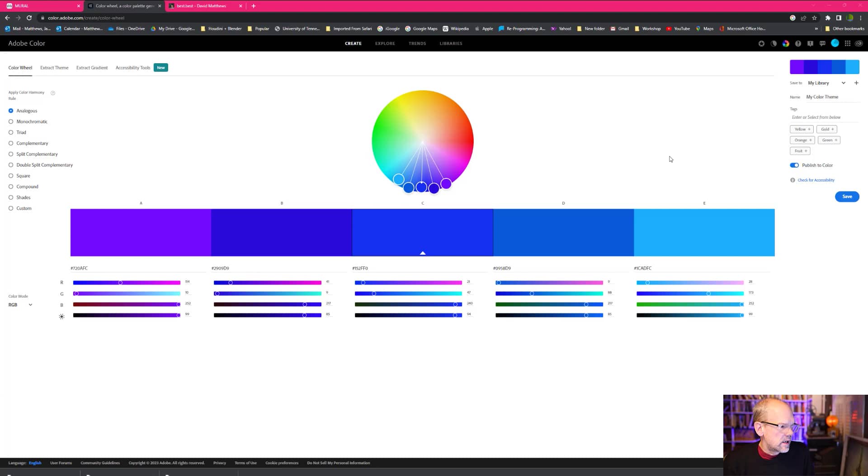
Task: Click the star favorites icon in header
Action: (761, 43)
